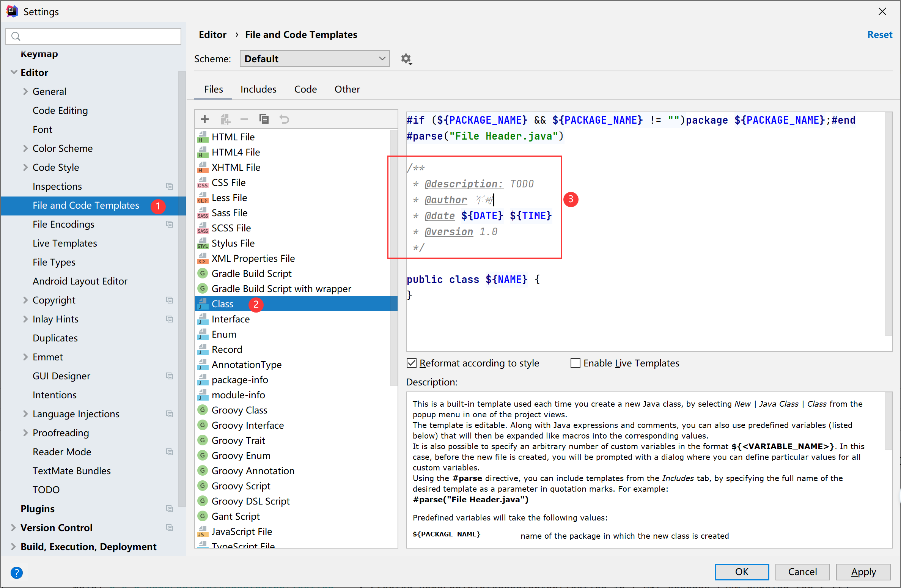Click the description pane scrollbar

[x=888, y=421]
